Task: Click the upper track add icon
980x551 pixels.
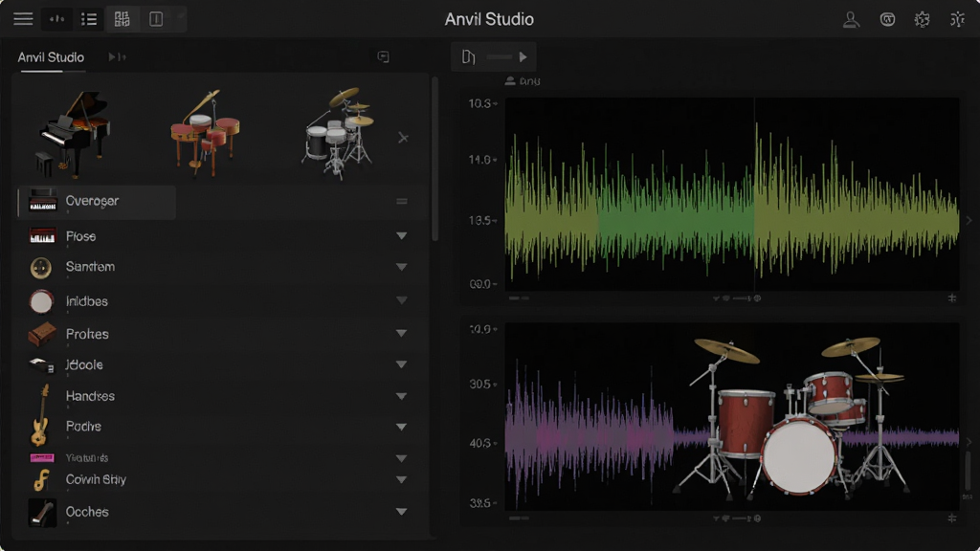Action: pos(952,298)
